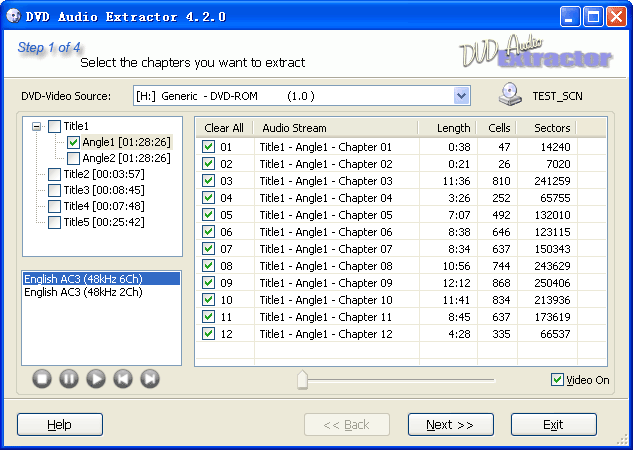
Task: Click the Exit button
Action: [x=553, y=425]
